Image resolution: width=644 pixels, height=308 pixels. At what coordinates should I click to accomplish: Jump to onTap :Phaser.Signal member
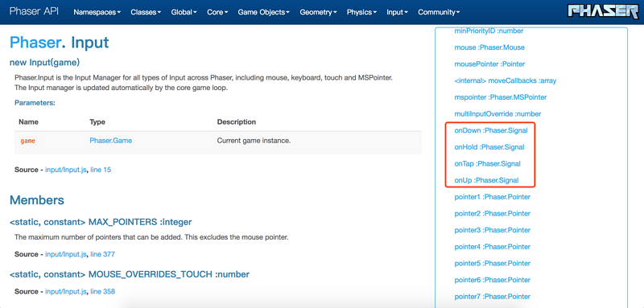(488, 163)
